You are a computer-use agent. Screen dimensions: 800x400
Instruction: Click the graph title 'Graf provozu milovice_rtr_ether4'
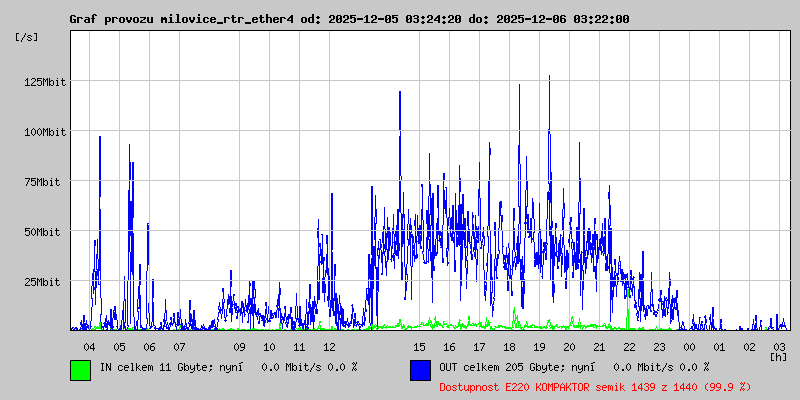pos(181,19)
